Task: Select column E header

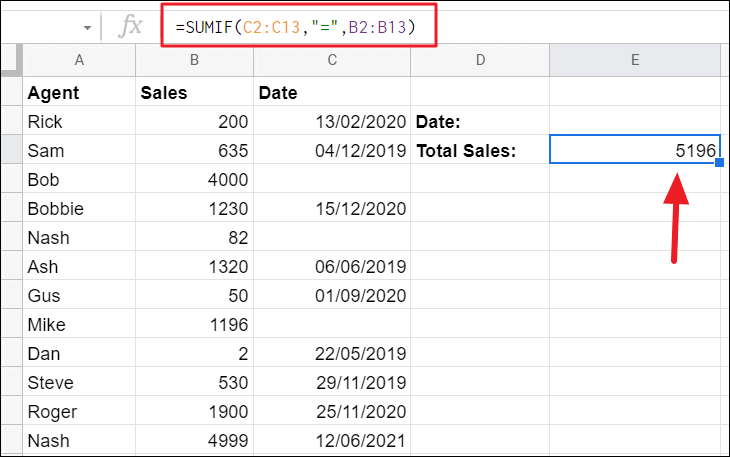Action: click(x=635, y=61)
